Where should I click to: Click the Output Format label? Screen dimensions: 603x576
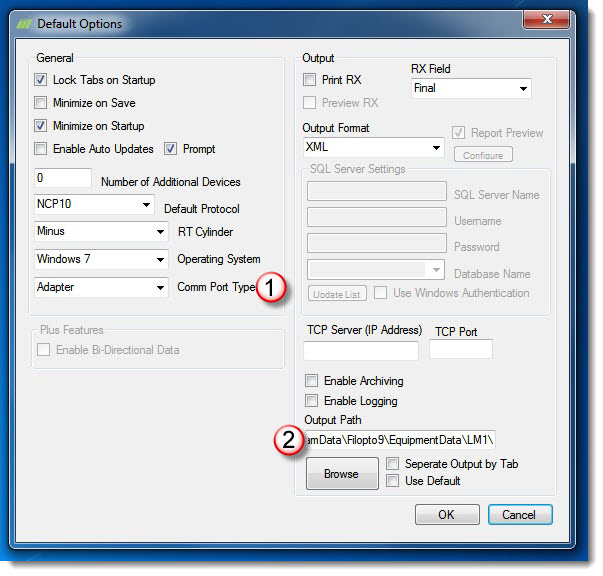point(336,128)
